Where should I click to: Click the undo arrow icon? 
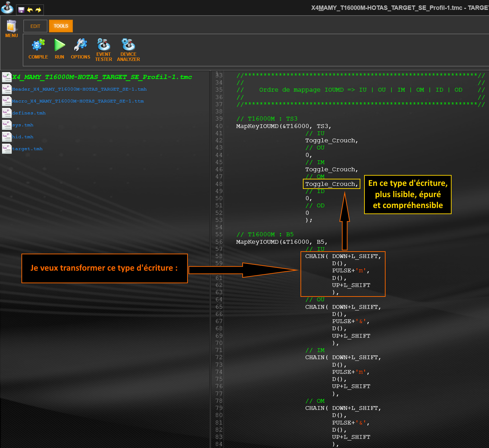[30, 10]
